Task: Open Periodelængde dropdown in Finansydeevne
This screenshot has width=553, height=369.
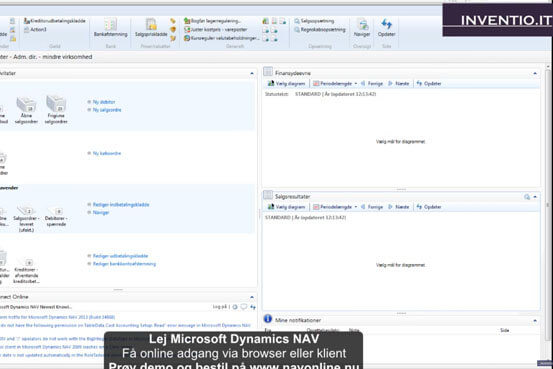Action: [x=335, y=84]
